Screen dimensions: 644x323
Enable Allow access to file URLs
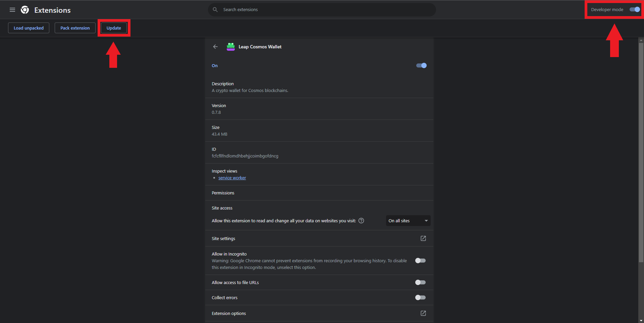point(420,282)
